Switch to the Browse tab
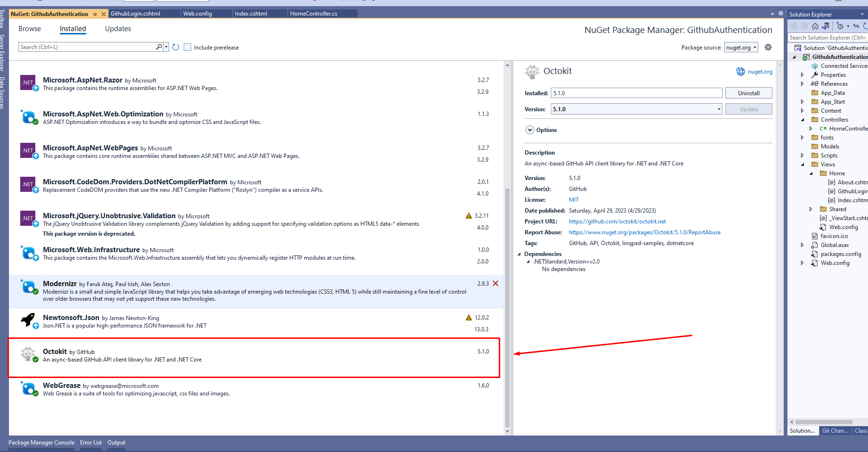 pyautogui.click(x=30, y=29)
